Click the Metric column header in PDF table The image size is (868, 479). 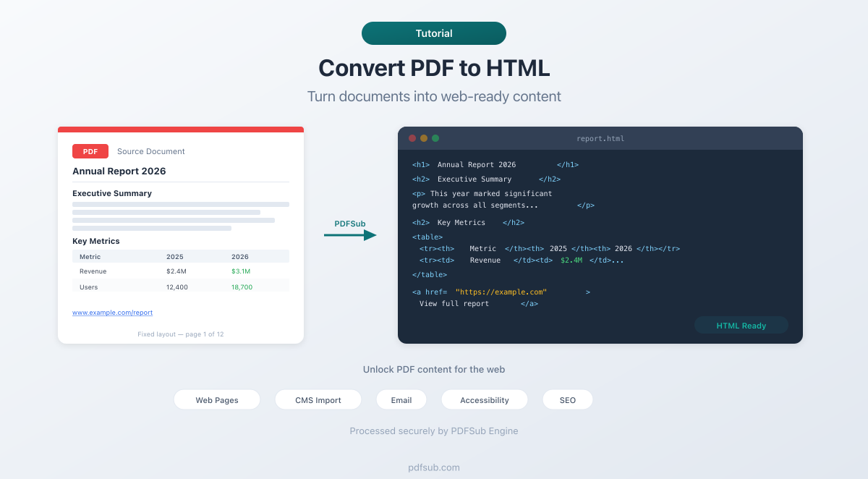click(x=90, y=256)
